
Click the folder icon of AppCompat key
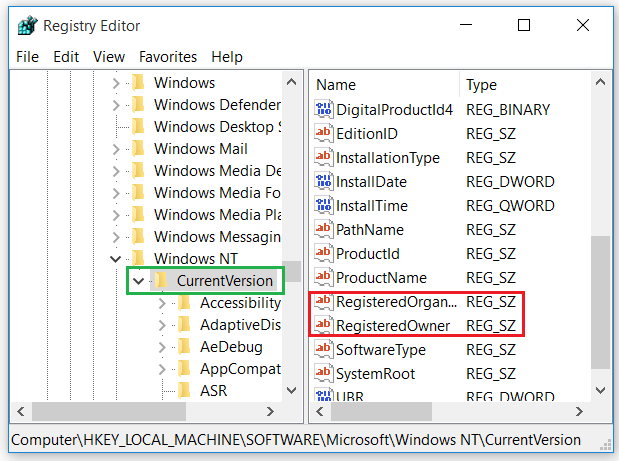click(x=184, y=369)
